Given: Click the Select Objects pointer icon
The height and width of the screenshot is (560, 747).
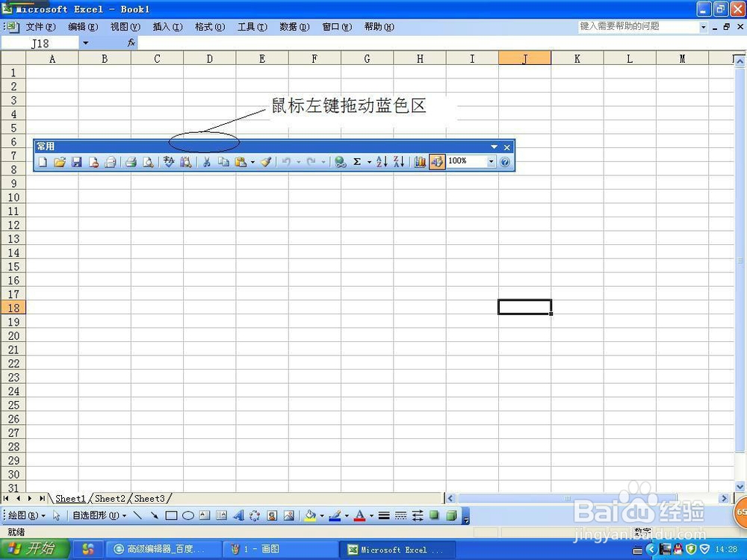Looking at the screenshot, I should tap(57, 515).
